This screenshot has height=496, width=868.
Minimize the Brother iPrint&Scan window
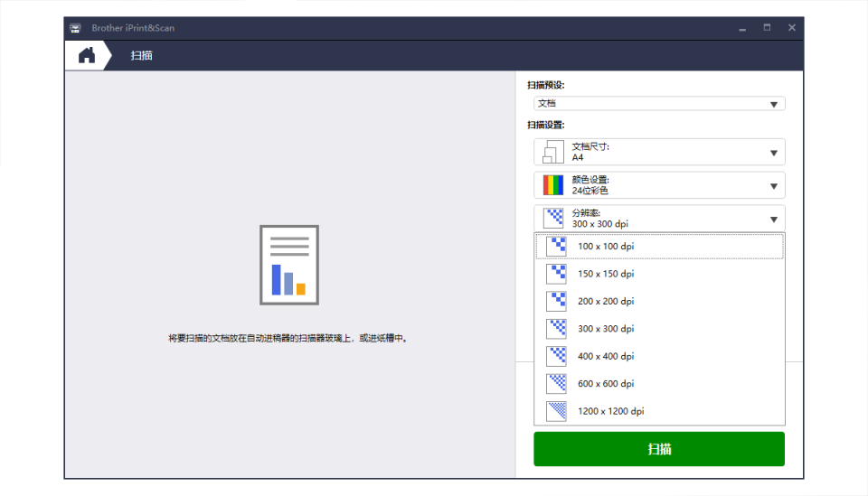tap(742, 28)
